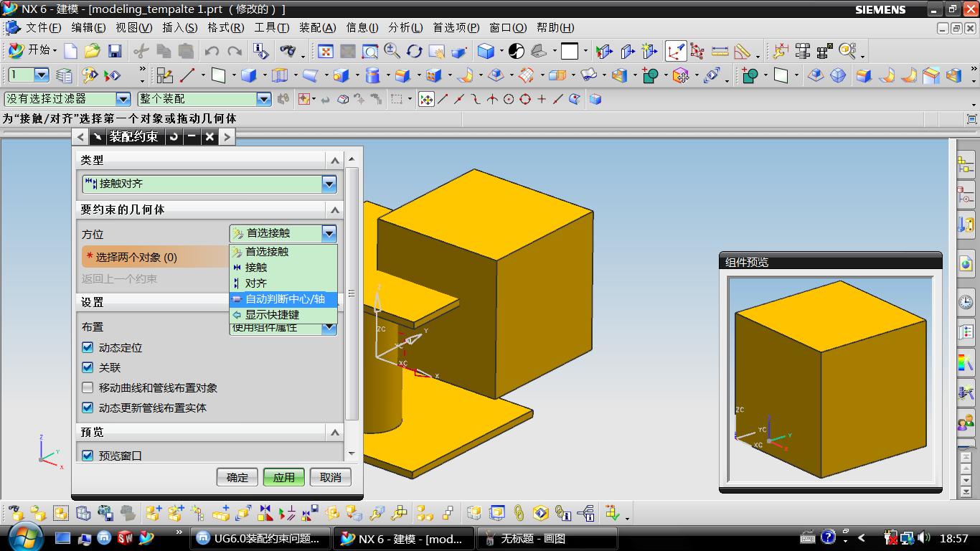
Task: Open the 类型 接触对齐 dropdown
Action: 329,184
